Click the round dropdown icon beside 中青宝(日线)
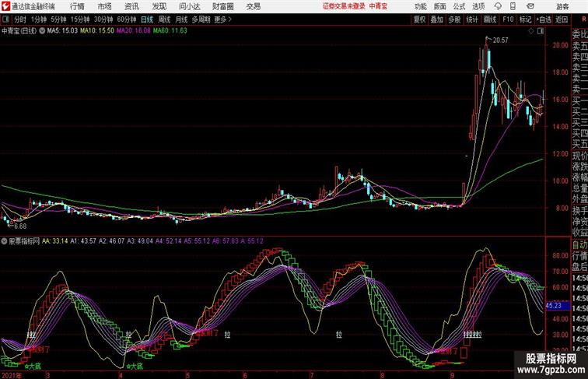This screenshot has width=588, height=379. pyautogui.click(x=42, y=31)
